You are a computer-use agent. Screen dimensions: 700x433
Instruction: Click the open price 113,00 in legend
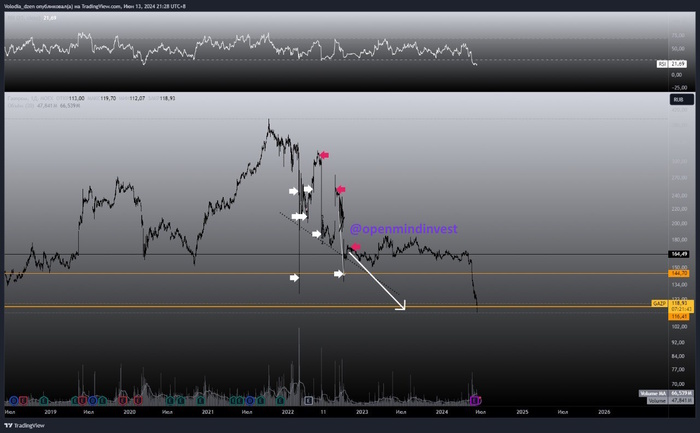[x=76, y=98]
